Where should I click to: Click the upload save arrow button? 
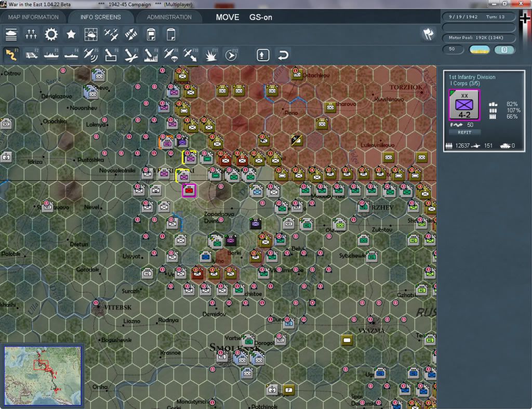[263, 55]
